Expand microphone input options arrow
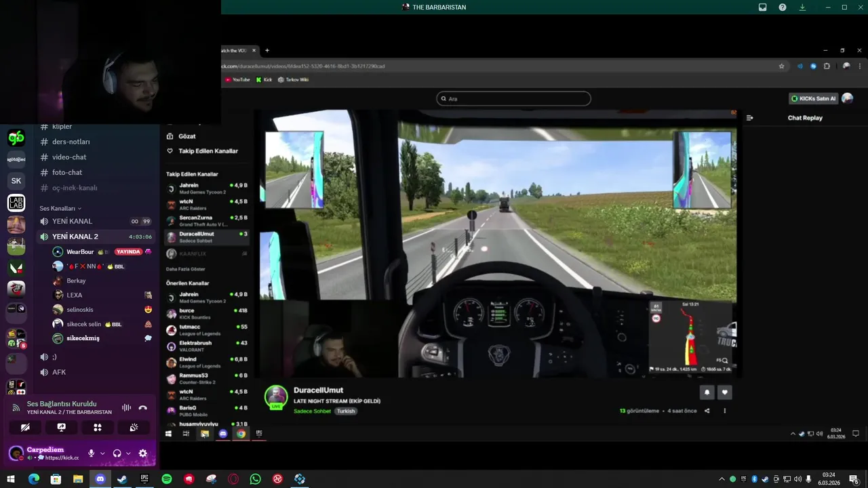 pyautogui.click(x=102, y=453)
